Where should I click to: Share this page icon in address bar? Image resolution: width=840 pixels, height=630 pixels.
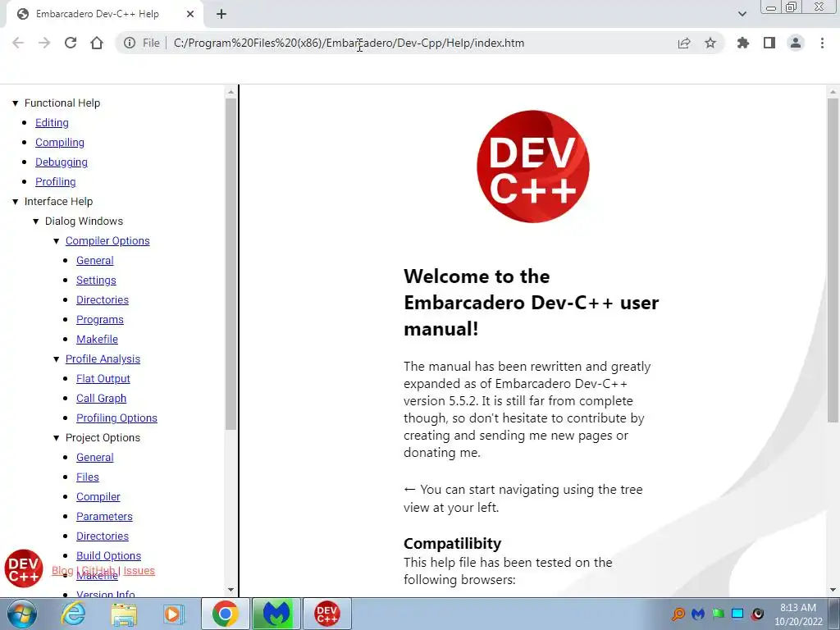pos(684,43)
